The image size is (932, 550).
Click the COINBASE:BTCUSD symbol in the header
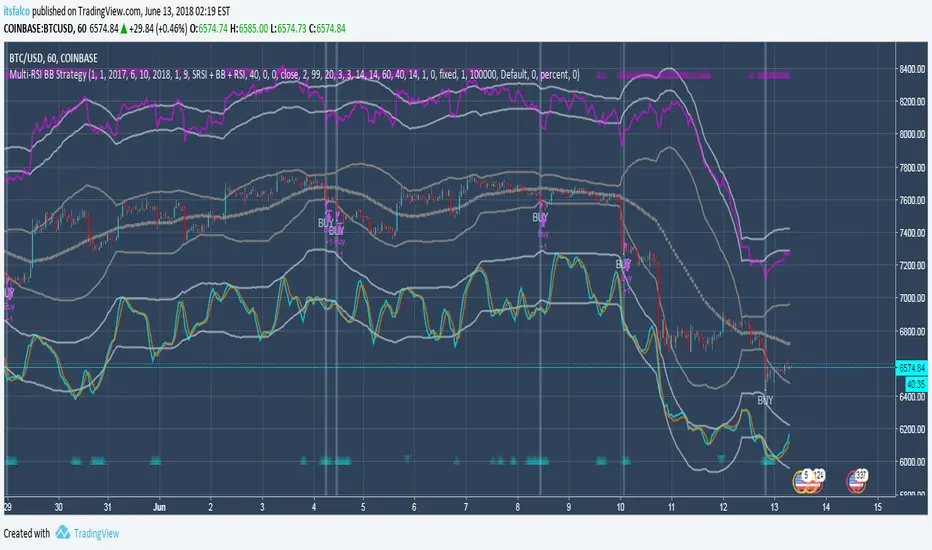pyautogui.click(x=39, y=29)
